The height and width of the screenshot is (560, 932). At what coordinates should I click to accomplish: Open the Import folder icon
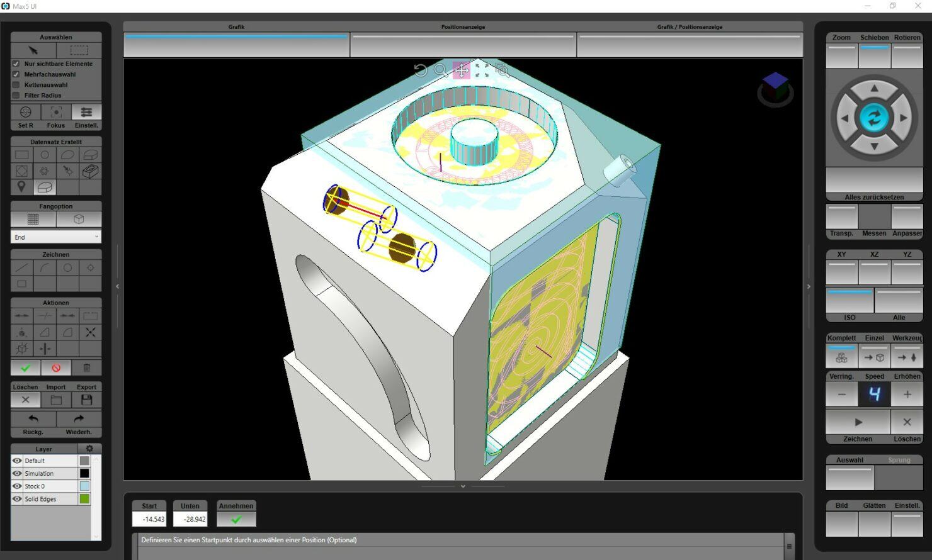56,399
